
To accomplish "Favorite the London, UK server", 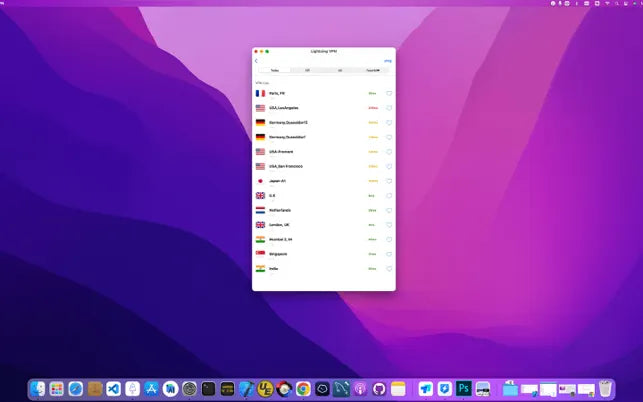I will [389, 225].
